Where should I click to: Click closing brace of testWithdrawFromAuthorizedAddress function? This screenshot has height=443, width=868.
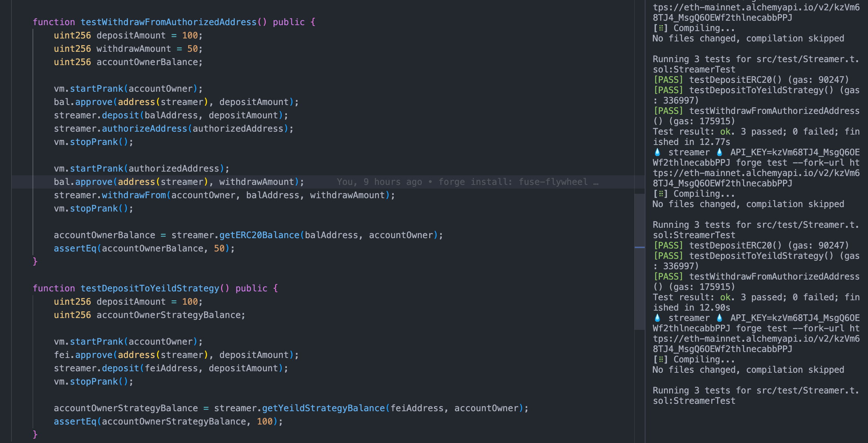(x=35, y=262)
